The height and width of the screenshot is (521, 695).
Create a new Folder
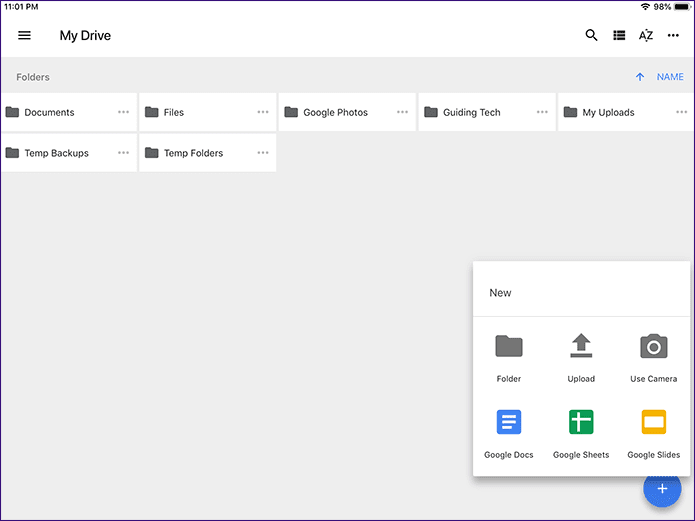tap(509, 358)
